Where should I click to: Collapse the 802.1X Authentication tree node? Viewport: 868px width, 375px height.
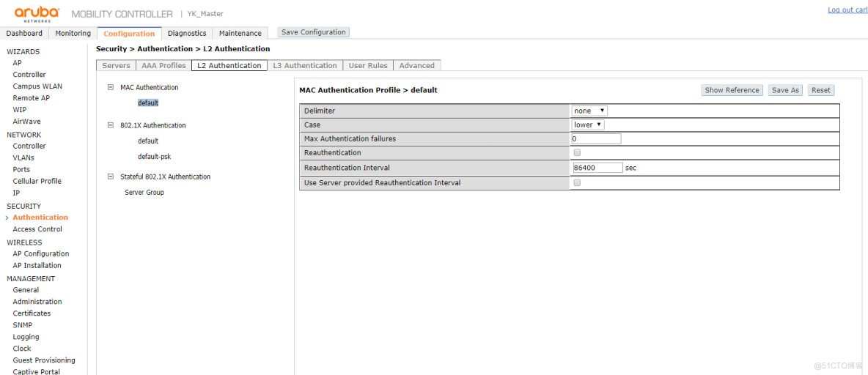[x=111, y=125]
